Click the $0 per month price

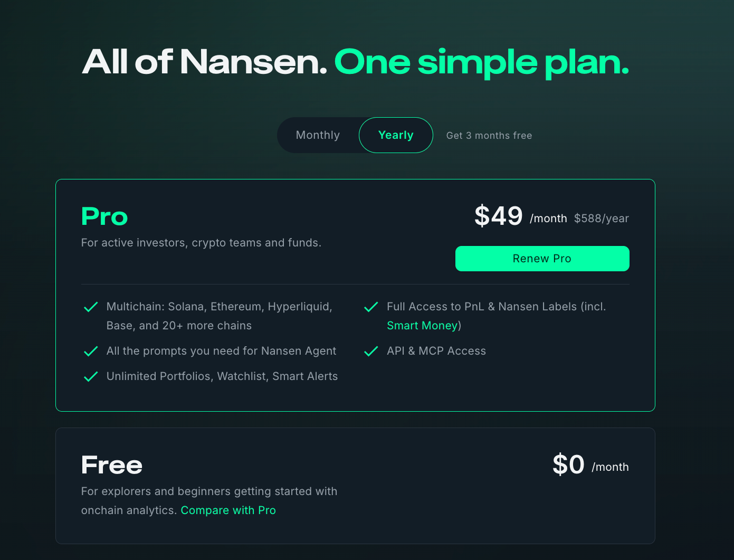pos(568,465)
